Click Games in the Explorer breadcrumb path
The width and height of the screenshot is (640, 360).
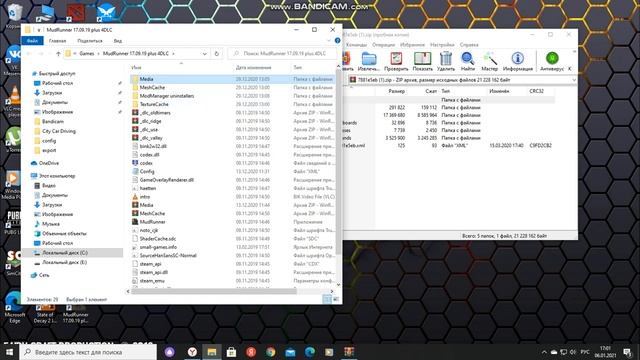87,53
